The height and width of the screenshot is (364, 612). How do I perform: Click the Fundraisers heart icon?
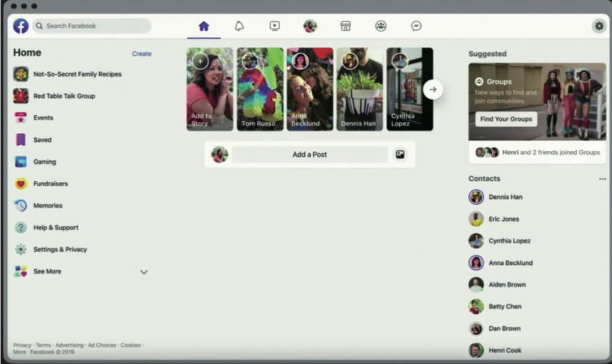point(20,183)
